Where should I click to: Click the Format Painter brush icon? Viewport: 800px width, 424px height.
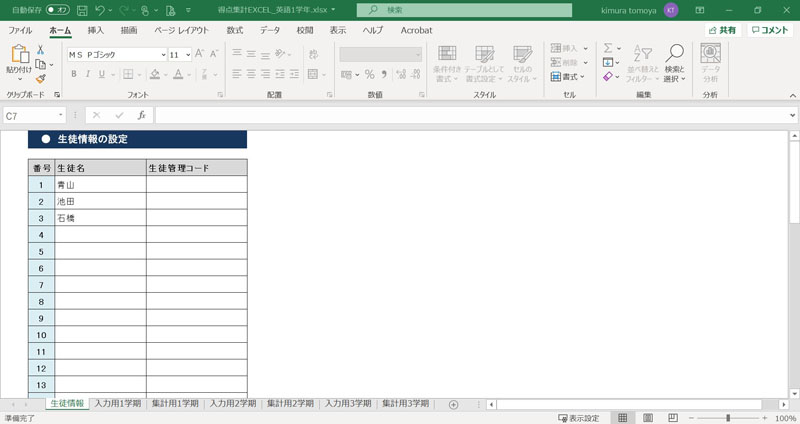pyautogui.click(x=41, y=78)
